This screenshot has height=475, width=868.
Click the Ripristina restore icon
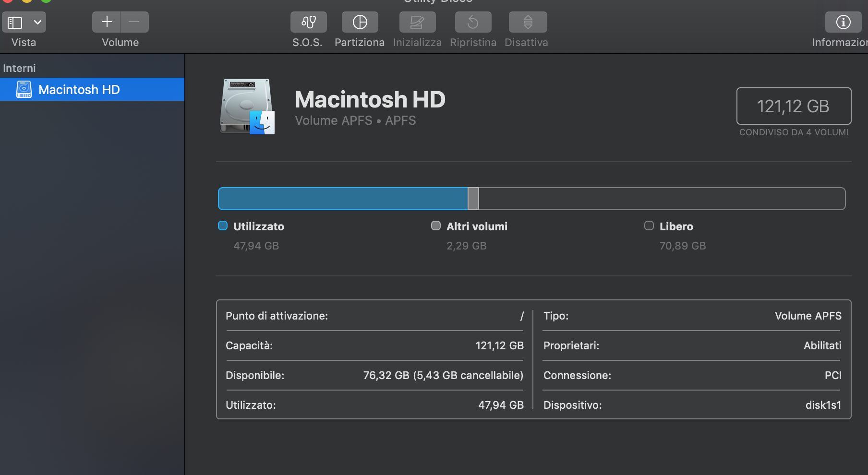point(472,22)
